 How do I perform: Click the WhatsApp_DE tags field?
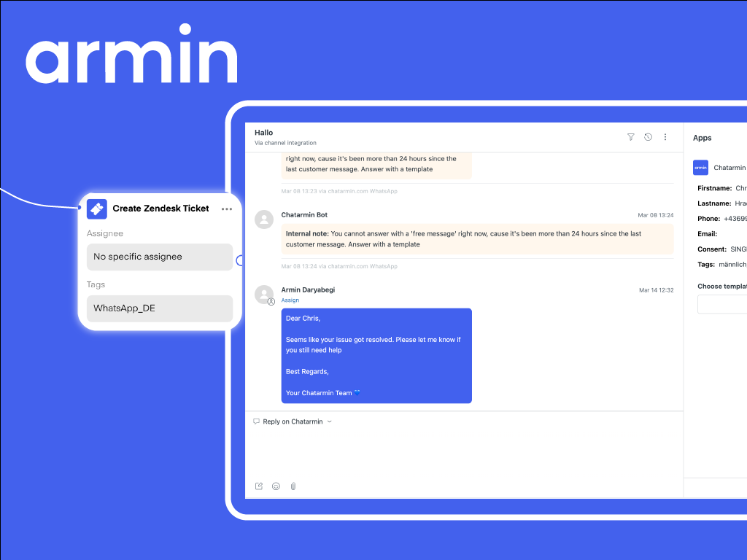160,308
